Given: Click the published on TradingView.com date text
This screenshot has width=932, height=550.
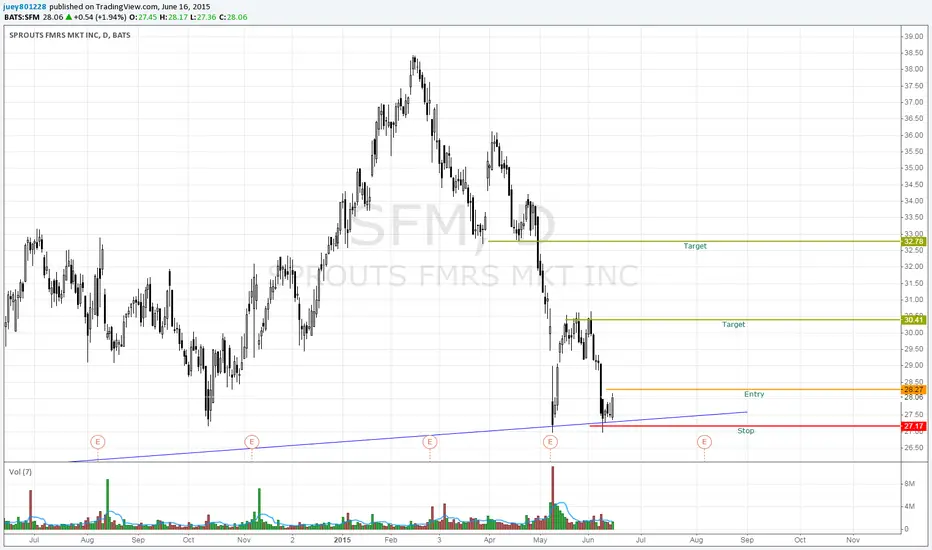Looking at the screenshot, I should tap(130, 7).
